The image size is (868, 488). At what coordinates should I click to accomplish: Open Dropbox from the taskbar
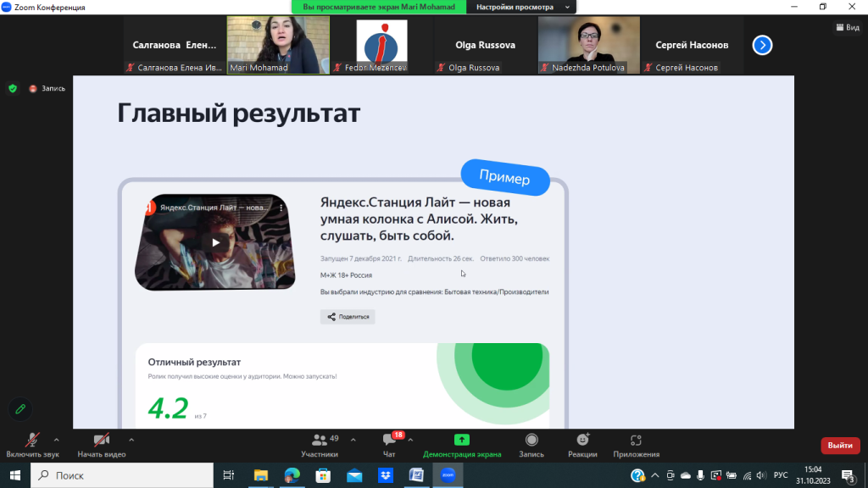(386, 475)
